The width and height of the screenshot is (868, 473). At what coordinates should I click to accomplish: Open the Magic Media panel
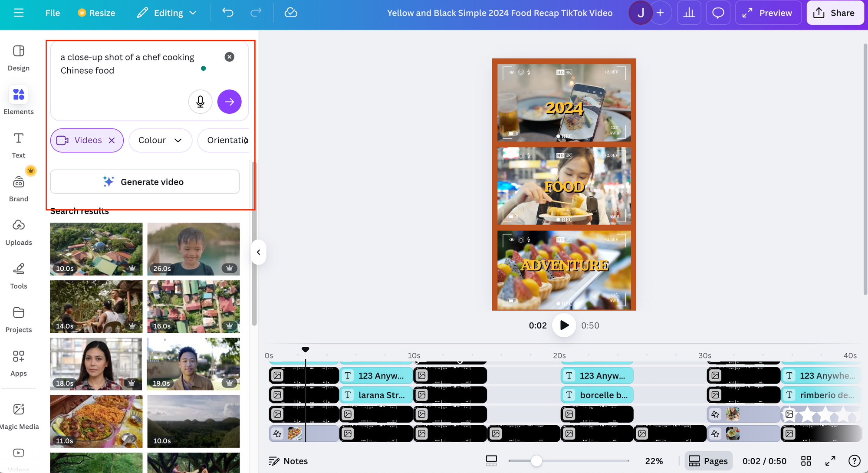tap(19, 416)
